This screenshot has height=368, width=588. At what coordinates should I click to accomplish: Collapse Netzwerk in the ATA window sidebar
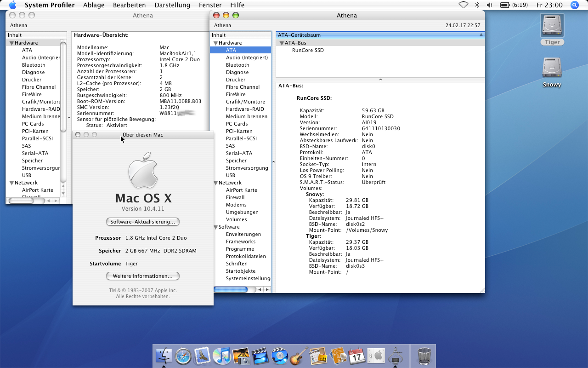click(215, 183)
